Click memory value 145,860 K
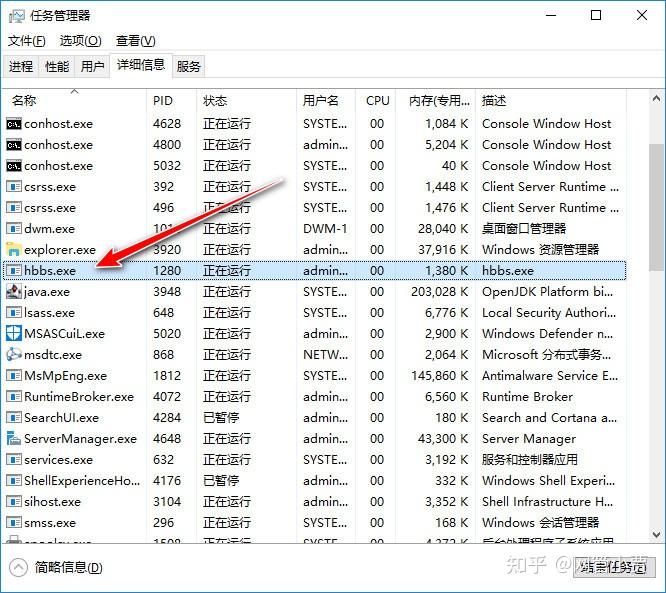This screenshot has height=593, width=666. [439, 376]
